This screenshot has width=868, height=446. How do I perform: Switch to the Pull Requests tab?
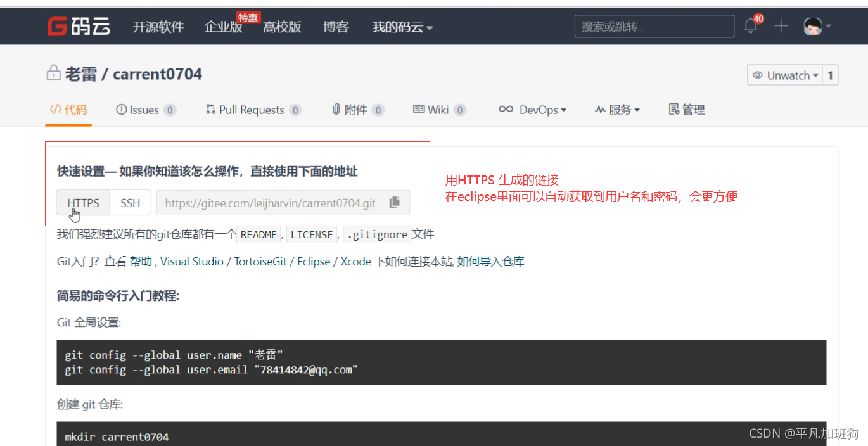tap(253, 110)
